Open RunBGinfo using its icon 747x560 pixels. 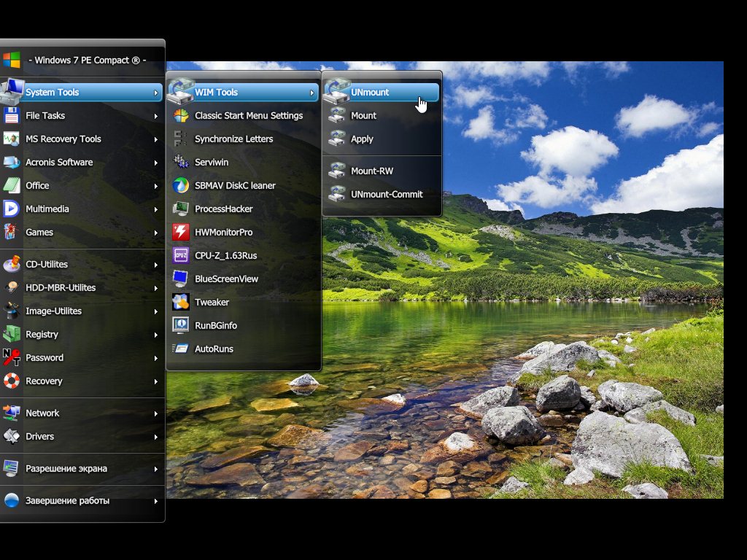(180, 326)
